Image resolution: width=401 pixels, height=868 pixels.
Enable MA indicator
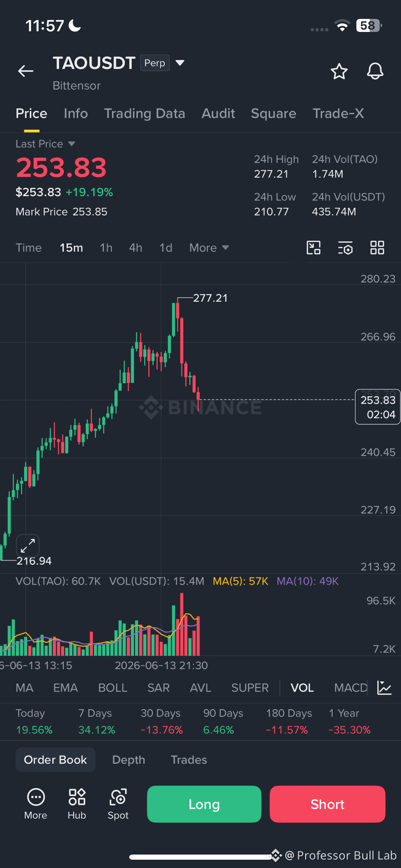(x=25, y=688)
